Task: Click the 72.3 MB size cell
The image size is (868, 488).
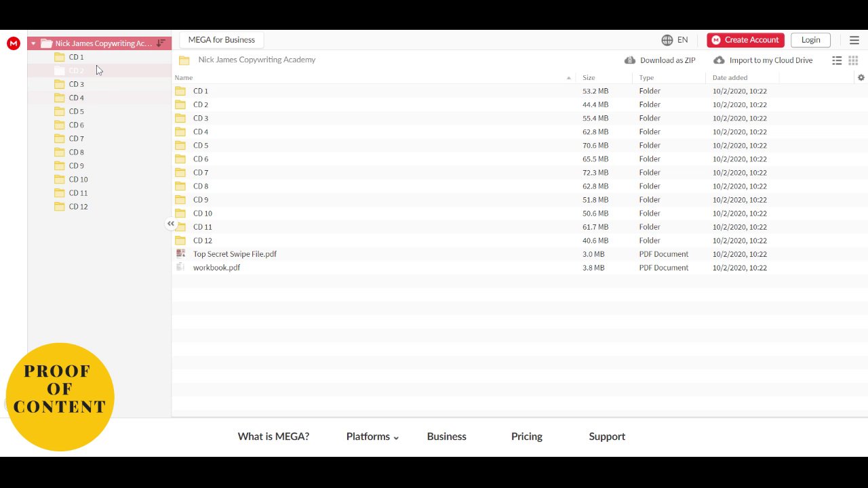Action: [595, 172]
